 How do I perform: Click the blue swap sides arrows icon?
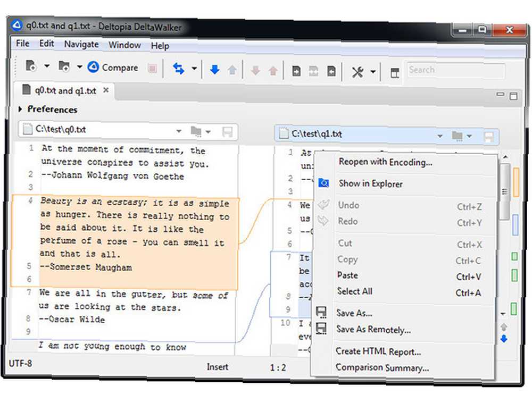pyautogui.click(x=178, y=69)
